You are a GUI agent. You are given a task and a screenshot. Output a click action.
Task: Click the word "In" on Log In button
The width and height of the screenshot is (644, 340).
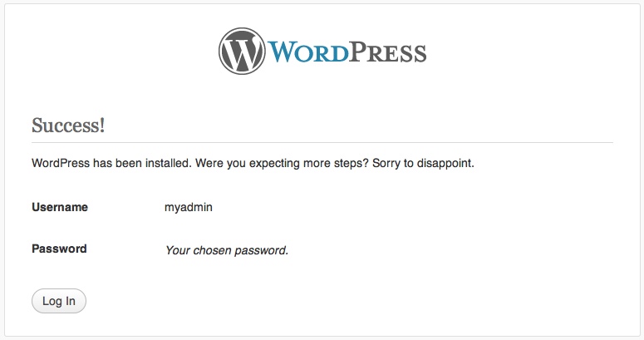(x=71, y=301)
